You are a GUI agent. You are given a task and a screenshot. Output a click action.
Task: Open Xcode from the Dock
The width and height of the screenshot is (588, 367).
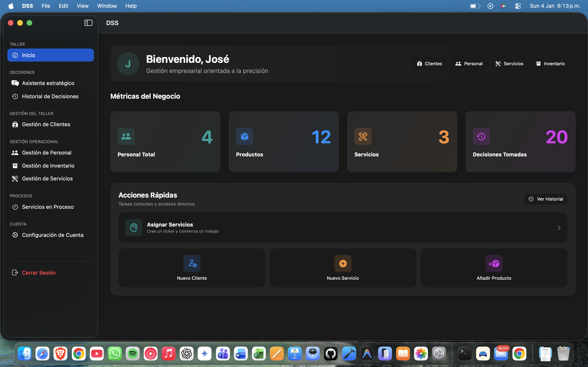pos(349,353)
